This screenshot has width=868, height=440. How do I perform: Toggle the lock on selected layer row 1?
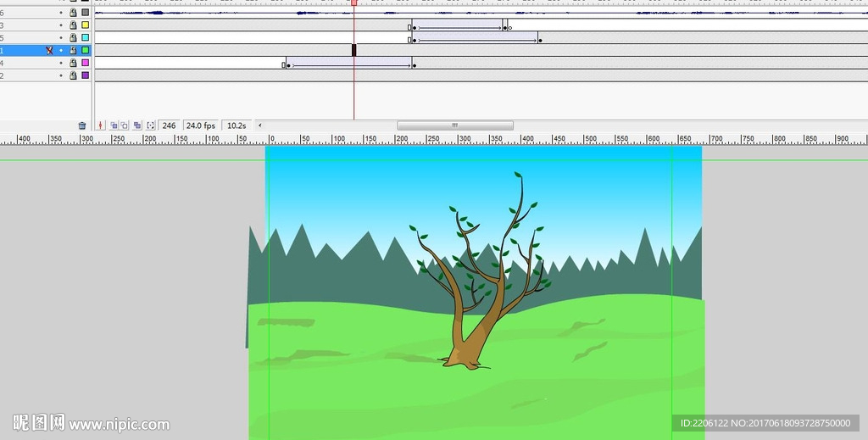[73, 50]
